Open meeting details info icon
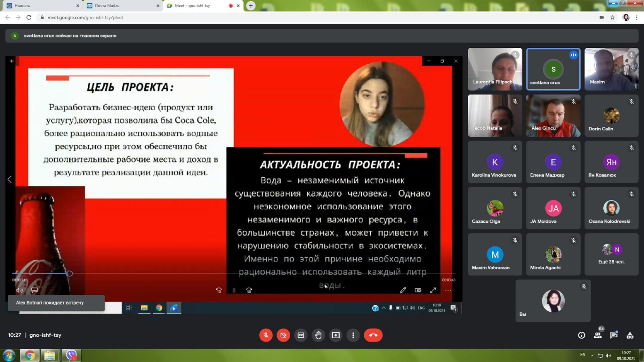 (x=582, y=335)
